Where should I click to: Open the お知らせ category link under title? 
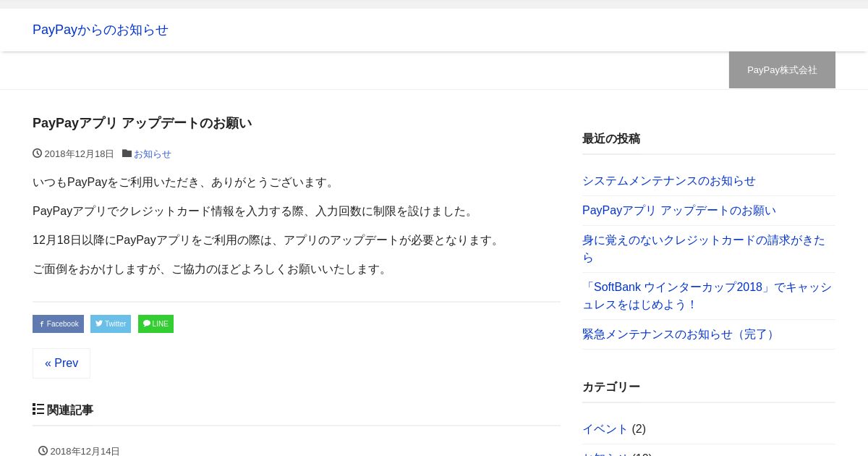click(x=153, y=154)
